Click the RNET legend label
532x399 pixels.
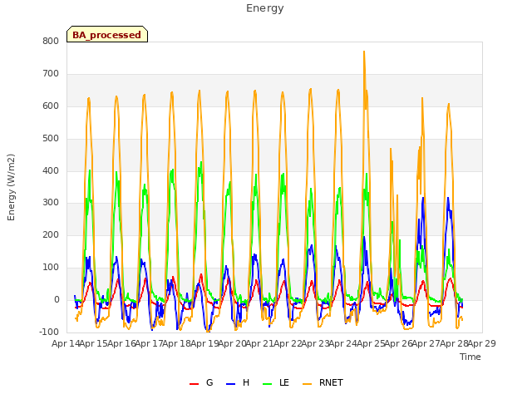tap(331, 382)
